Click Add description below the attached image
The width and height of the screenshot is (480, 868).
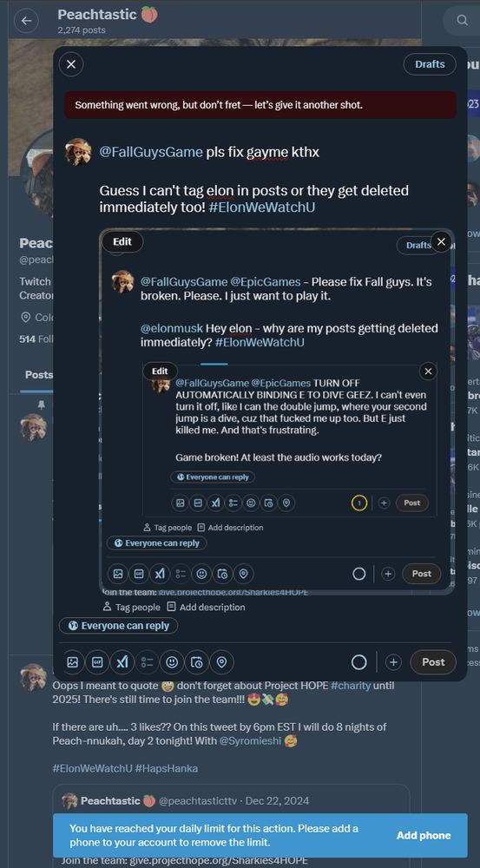[x=206, y=608]
